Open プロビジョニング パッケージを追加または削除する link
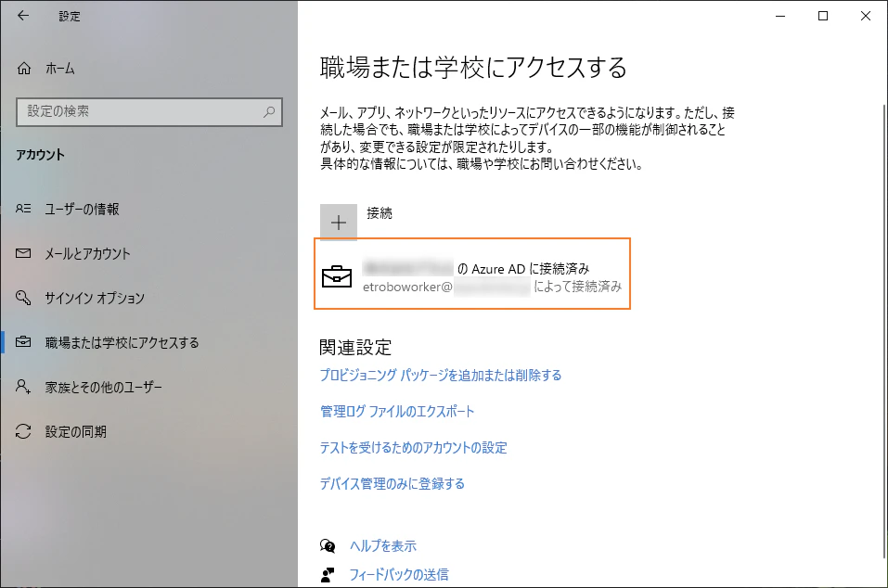The width and height of the screenshot is (888, 588). point(441,376)
